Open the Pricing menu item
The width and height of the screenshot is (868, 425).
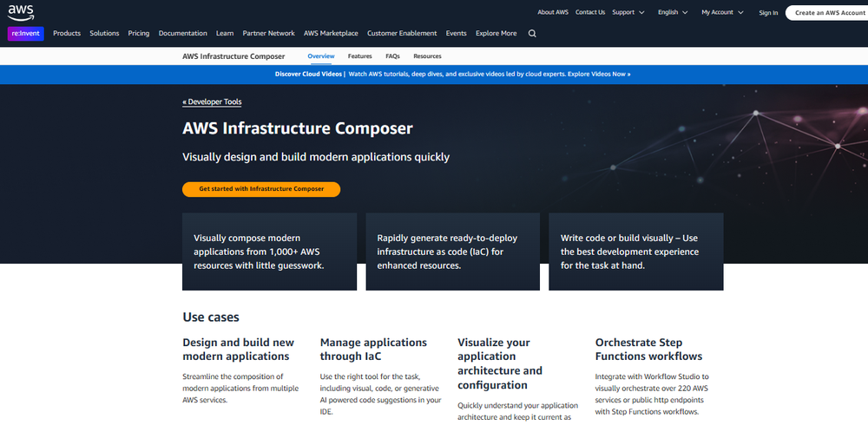coord(139,33)
